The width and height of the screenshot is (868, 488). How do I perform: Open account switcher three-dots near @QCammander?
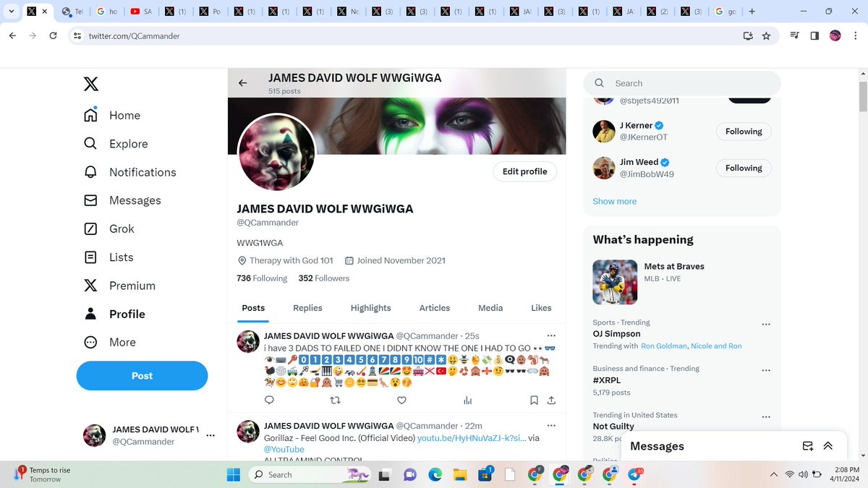(x=210, y=436)
